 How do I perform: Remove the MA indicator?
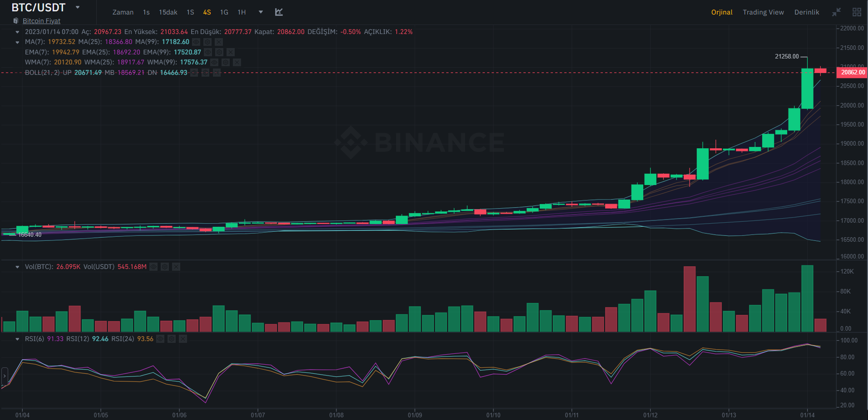[x=219, y=42]
